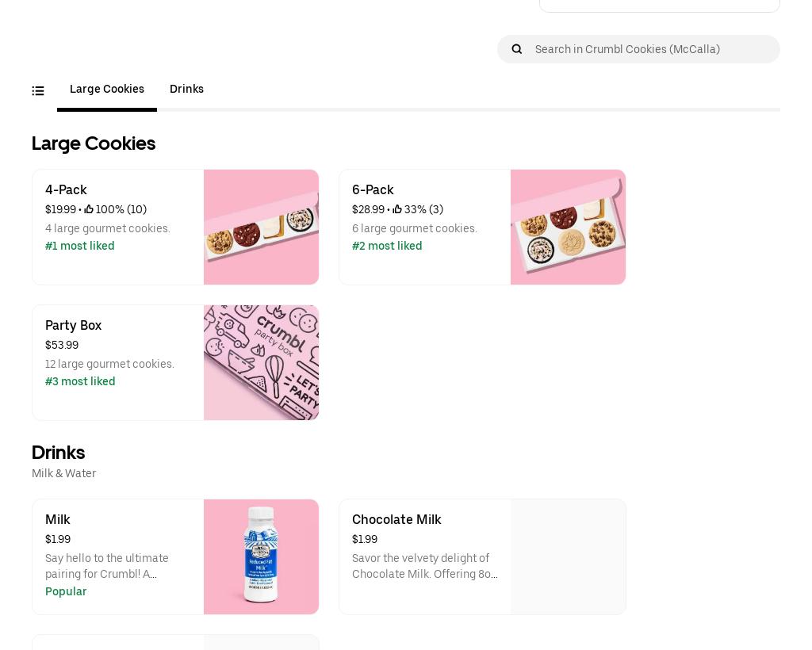Switch to the Large Cookies tab
Image resolution: width=812 pixels, height=650 pixels.
107,90
